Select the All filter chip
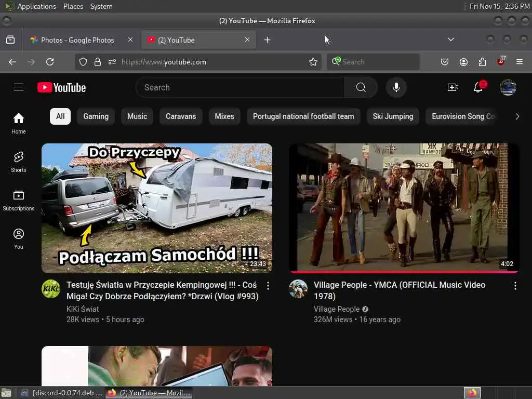532x399 pixels. (x=60, y=116)
